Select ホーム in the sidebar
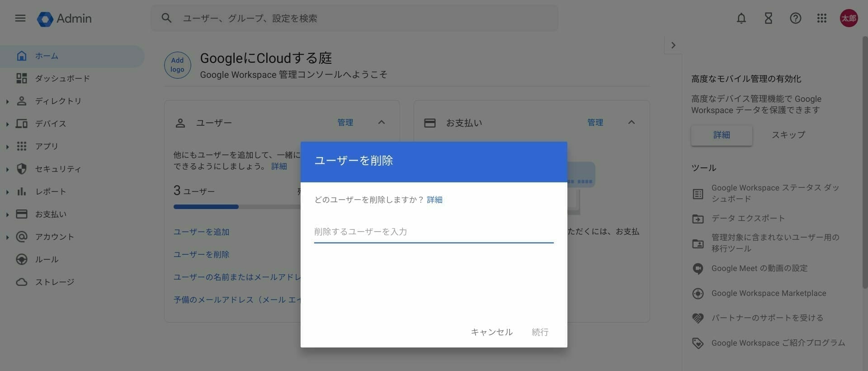Image resolution: width=868 pixels, height=371 pixels. click(x=72, y=56)
